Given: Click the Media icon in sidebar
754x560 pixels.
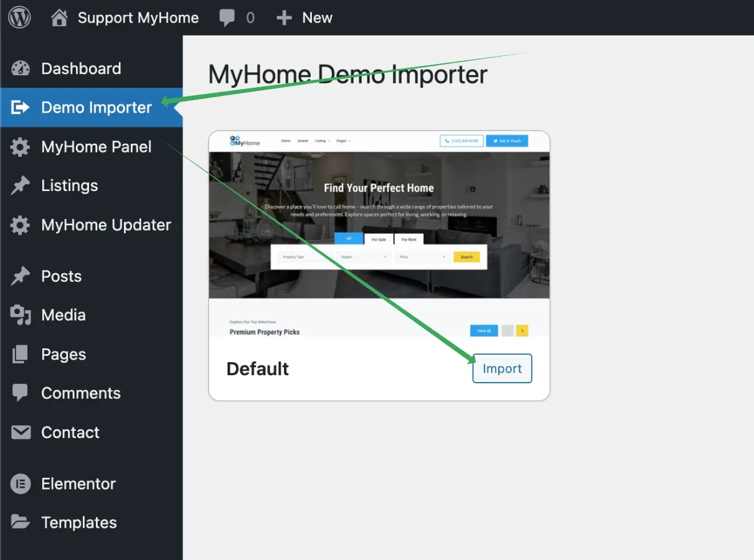Looking at the screenshot, I should coord(21,315).
